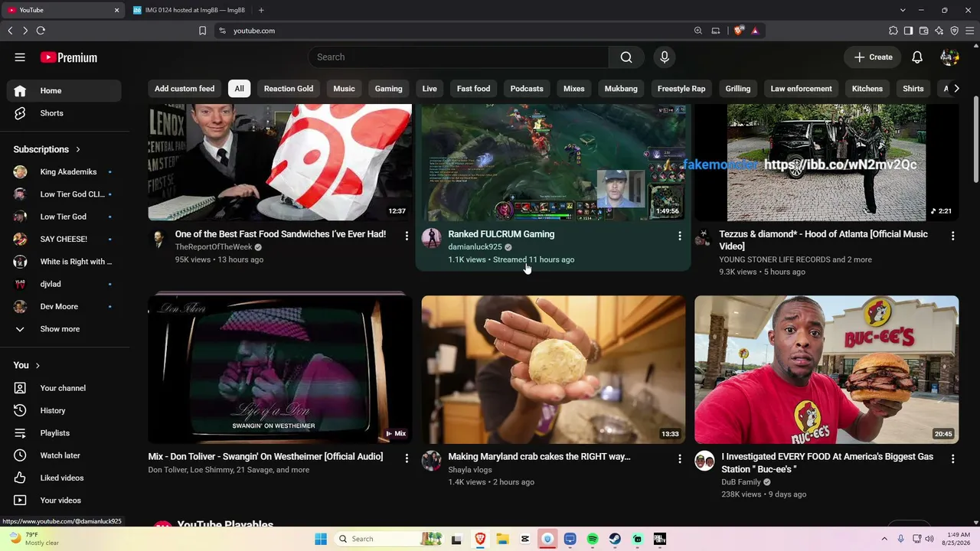Click the YouTube search input field
The image size is (980, 551).
pos(458,57)
